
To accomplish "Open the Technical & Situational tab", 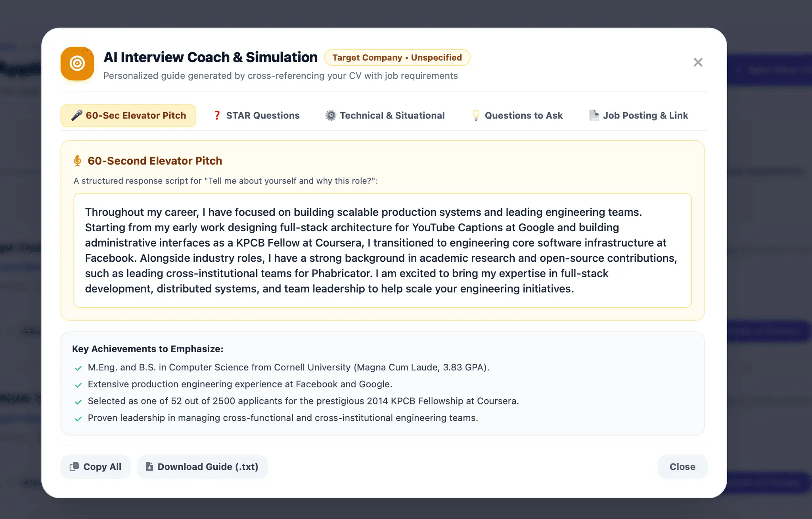I will pyautogui.click(x=385, y=115).
